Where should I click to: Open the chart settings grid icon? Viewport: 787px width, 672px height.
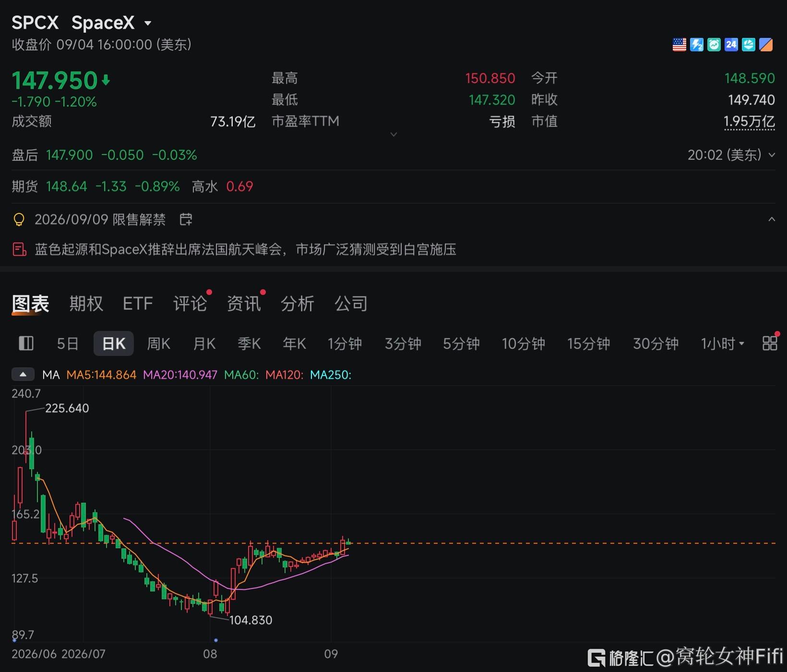click(x=770, y=343)
